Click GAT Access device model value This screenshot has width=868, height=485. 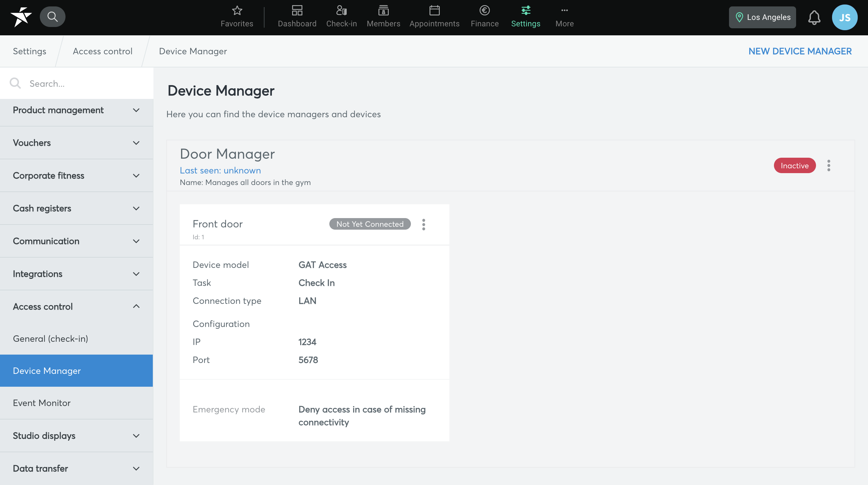323,265
